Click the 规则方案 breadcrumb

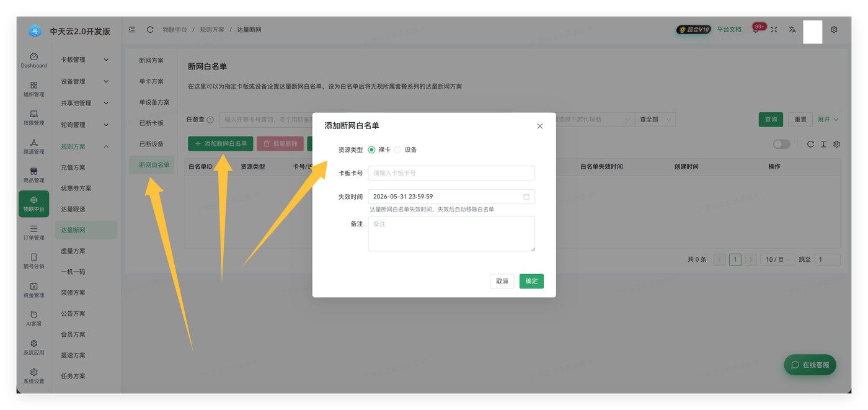click(x=211, y=30)
